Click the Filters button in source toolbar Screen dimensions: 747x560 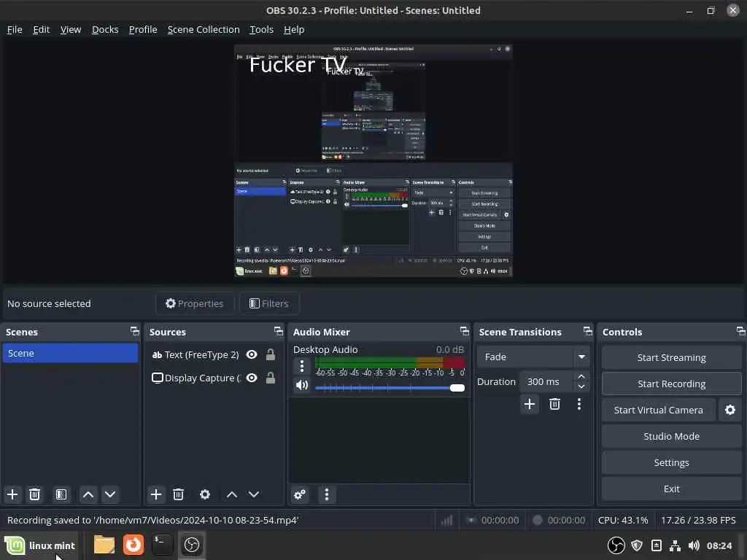(269, 303)
